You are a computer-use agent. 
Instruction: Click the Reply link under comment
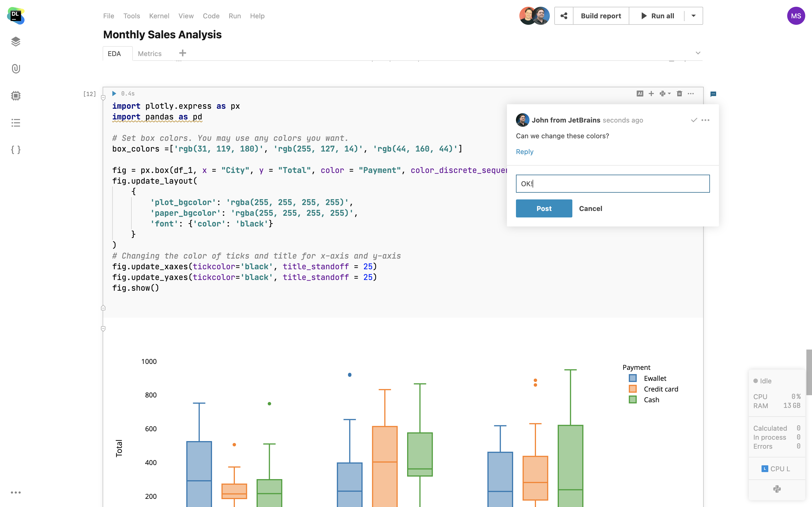click(524, 152)
